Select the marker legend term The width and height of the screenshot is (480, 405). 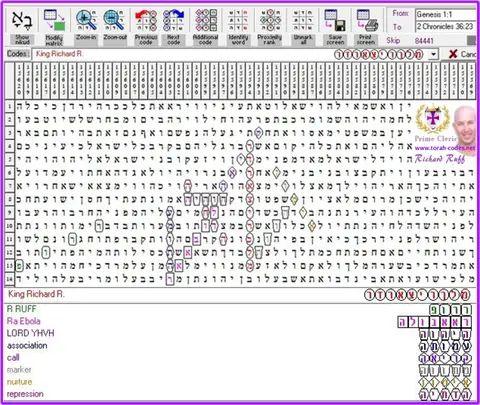(x=19, y=370)
